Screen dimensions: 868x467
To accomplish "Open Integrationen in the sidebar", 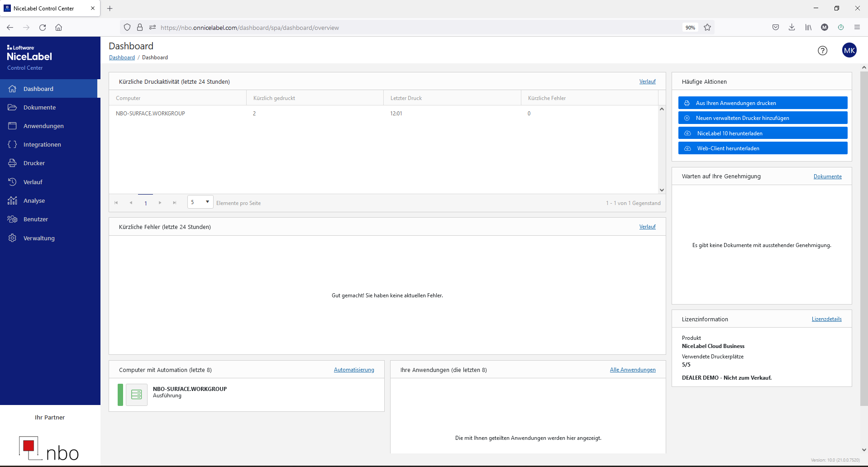I will coord(49,144).
